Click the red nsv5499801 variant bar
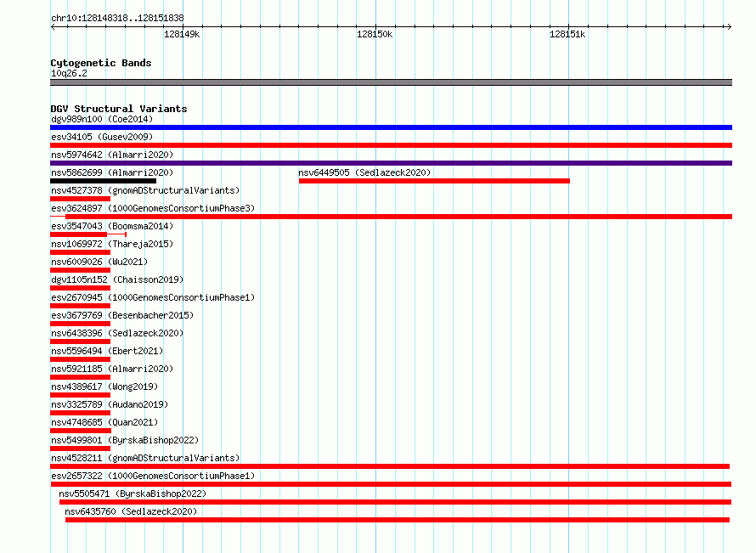Viewport: 756px width, 553px height. [x=80, y=449]
